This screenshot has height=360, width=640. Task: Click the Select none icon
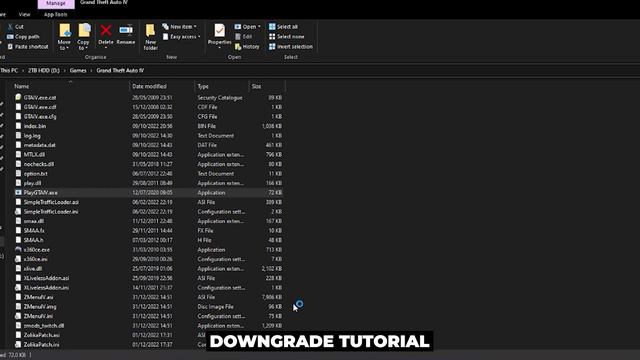pos(272,37)
